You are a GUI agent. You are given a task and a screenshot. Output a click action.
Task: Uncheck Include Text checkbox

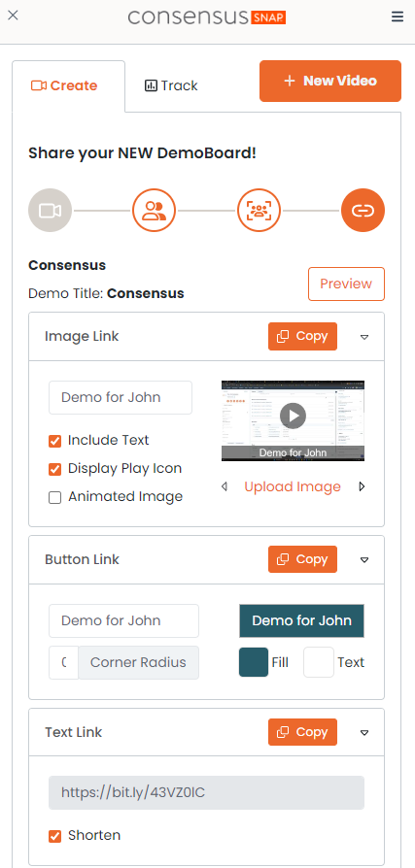pos(54,441)
